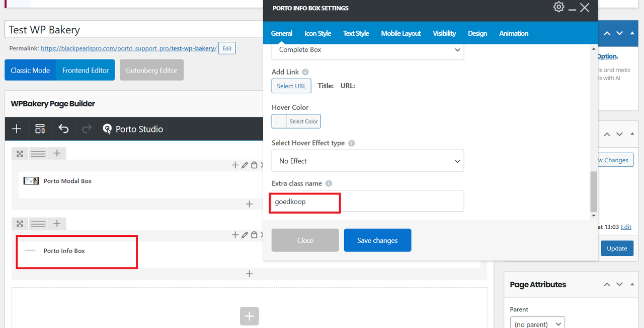The height and width of the screenshot is (328, 644).
Task: Move Page Attributes panel up with the up arrow
Action: (607, 285)
